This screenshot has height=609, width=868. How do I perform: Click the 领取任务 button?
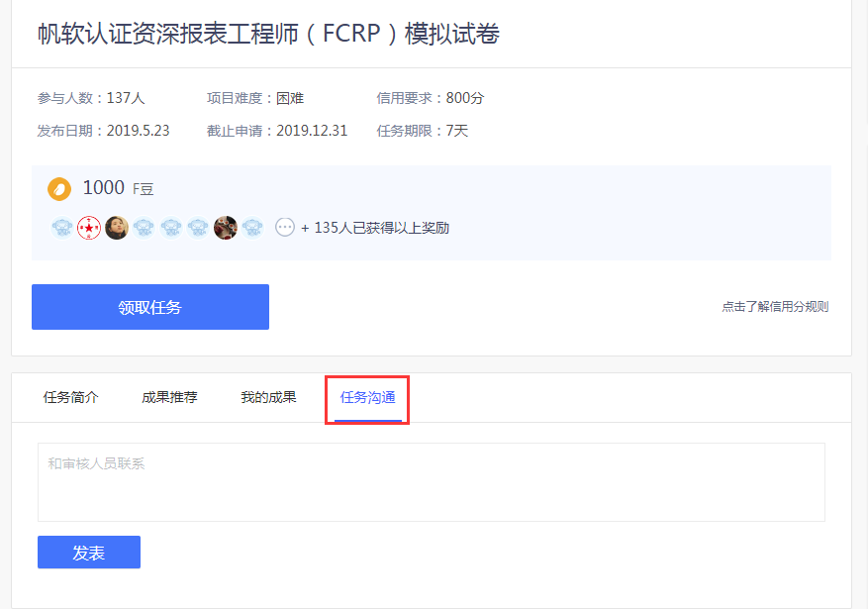coord(150,307)
